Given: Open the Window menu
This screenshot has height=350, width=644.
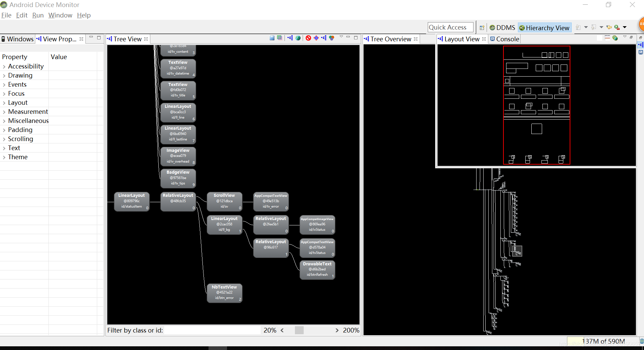Looking at the screenshot, I should [60, 15].
